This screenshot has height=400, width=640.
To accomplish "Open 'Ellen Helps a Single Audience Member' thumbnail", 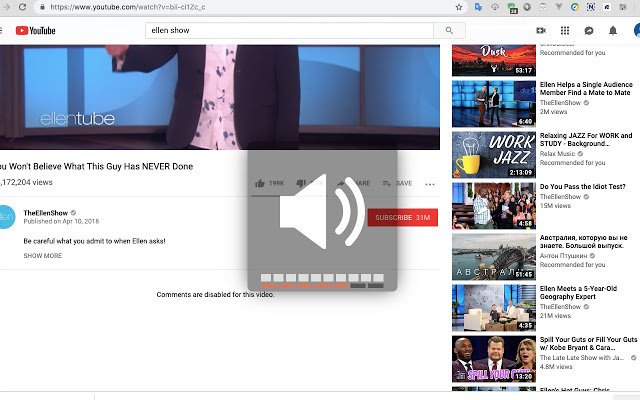I will tap(494, 104).
